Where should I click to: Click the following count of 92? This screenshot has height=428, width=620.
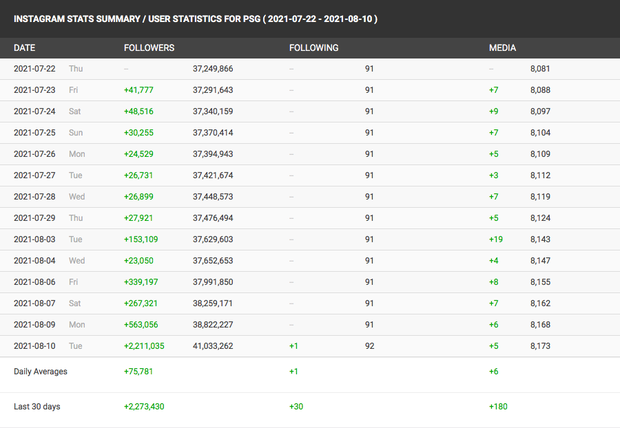369,346
